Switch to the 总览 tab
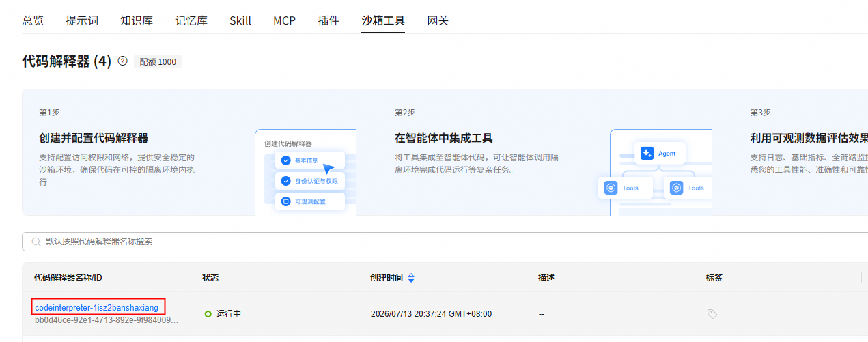This screenshot has height=342, width=868. coord(33,20)
